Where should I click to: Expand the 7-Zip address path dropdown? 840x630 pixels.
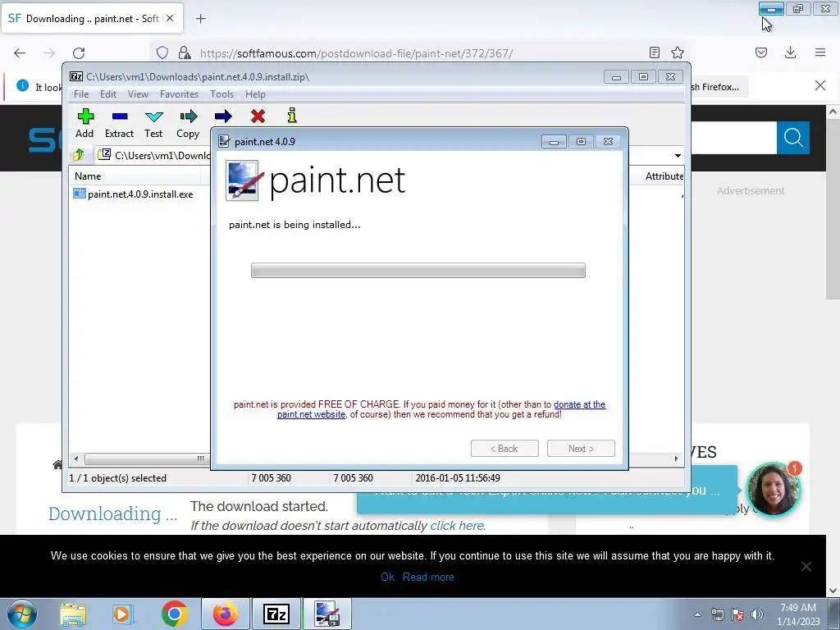pos(678,155)
